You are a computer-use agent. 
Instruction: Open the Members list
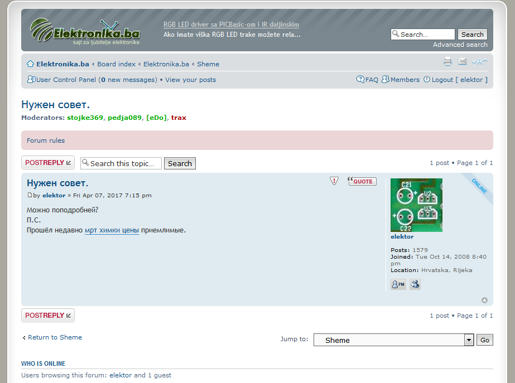click(x=401, y=80)
